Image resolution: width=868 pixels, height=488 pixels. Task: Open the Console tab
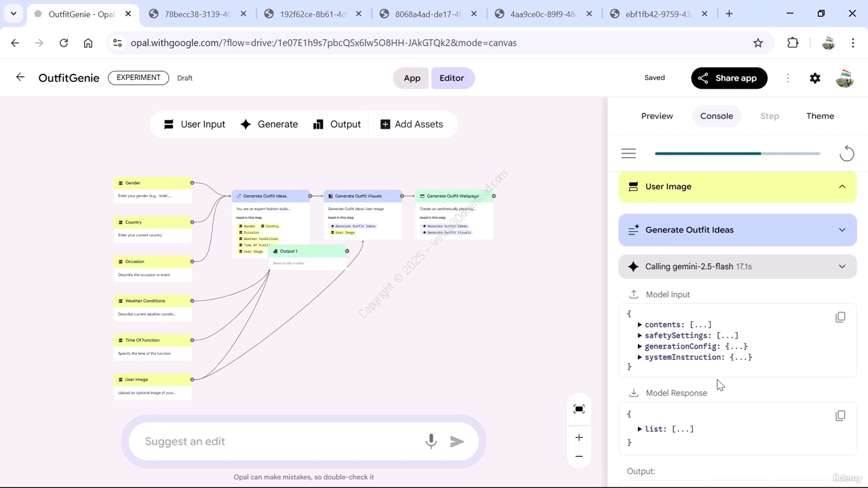pos(717,116)
